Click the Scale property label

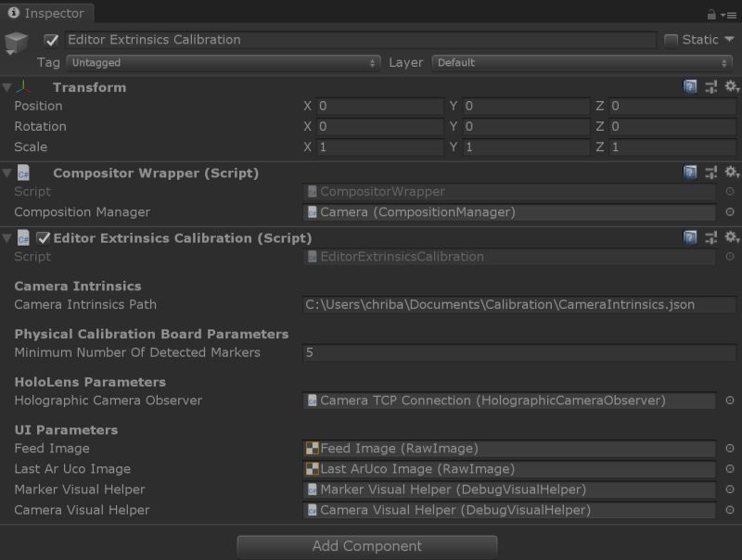pos(31,147)
